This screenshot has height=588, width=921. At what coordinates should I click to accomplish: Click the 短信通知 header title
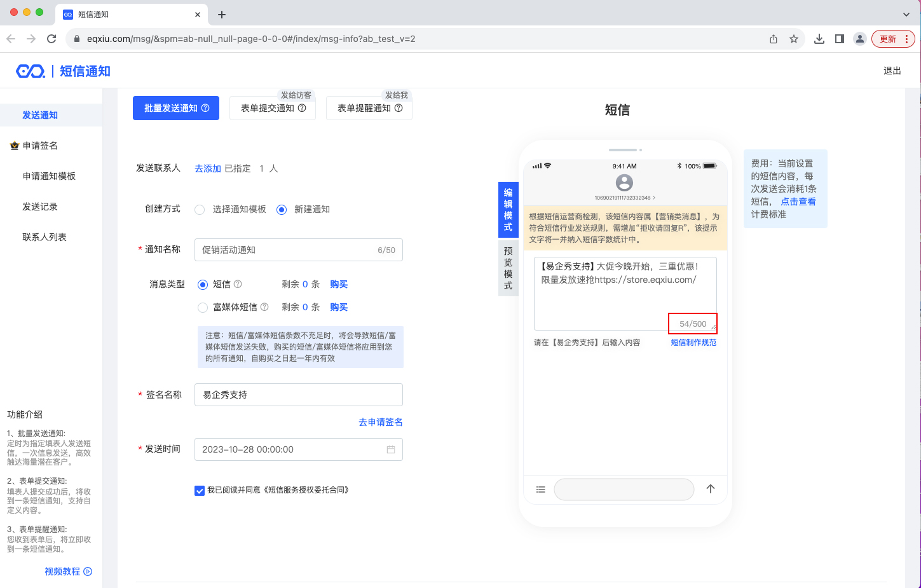click(x=85, y=71)
